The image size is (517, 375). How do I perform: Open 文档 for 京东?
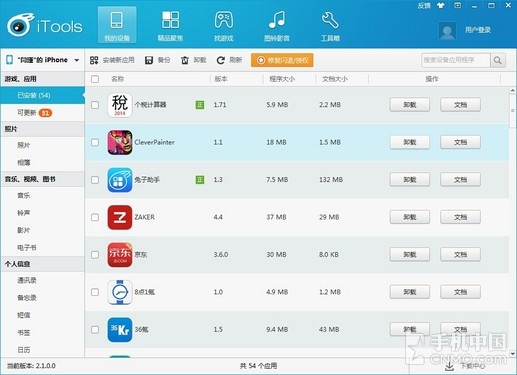[460, 255]
